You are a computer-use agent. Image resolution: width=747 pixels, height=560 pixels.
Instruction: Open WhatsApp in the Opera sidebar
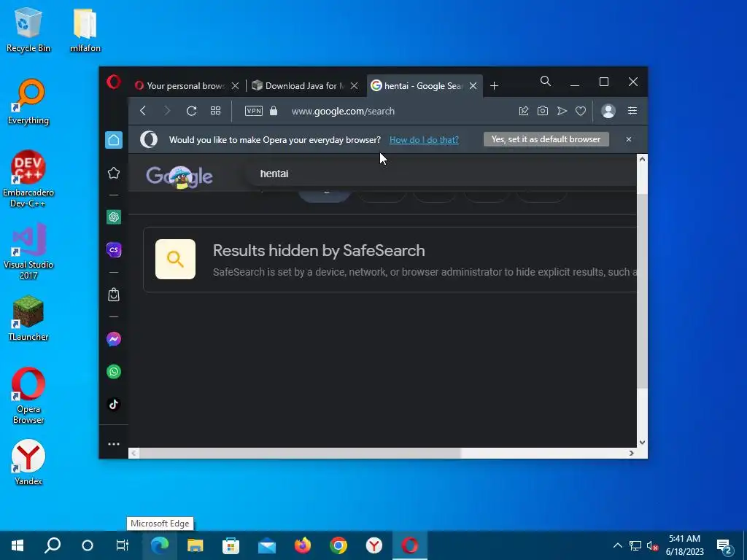pos(114,372)
